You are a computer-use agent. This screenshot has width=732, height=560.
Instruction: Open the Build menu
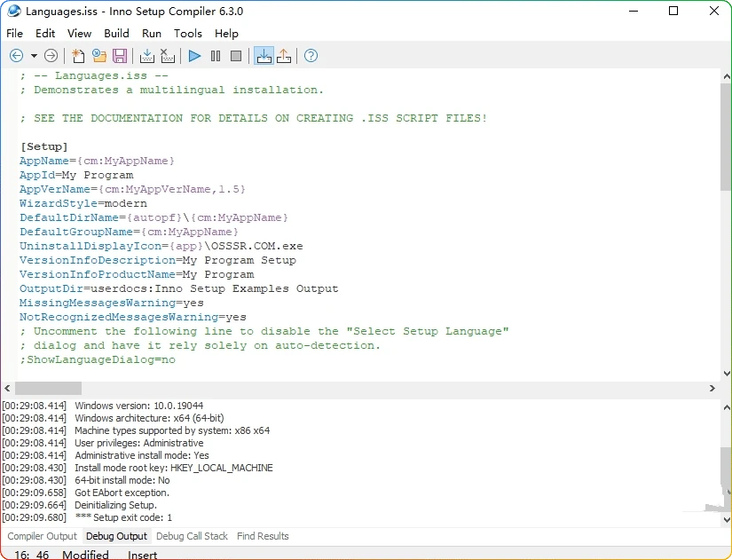point(117,34)
